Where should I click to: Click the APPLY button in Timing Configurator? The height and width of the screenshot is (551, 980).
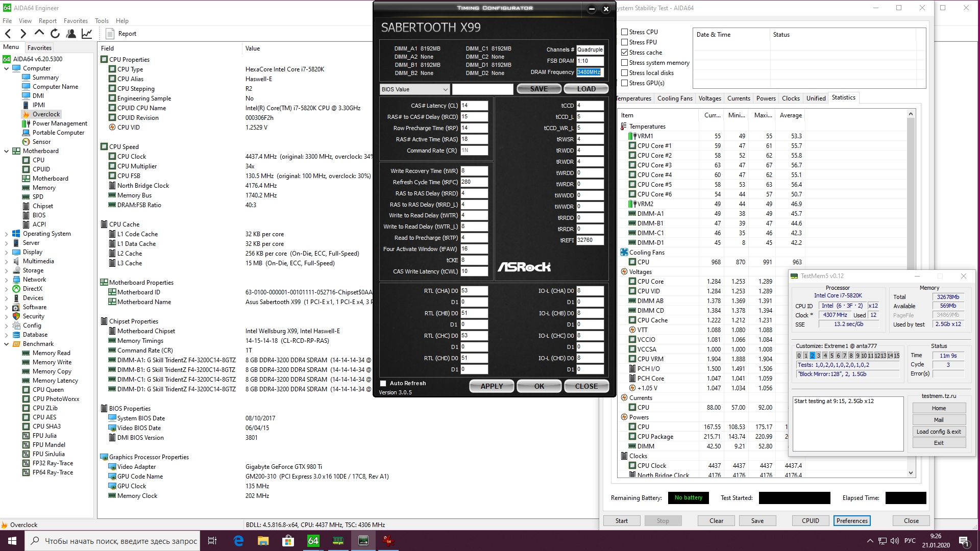[x=492, y=386]
